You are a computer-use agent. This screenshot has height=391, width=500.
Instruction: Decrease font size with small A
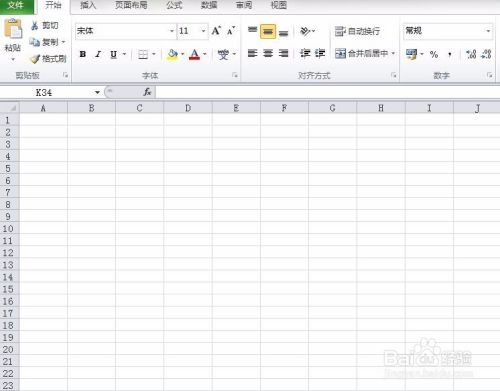click(231, 31)
